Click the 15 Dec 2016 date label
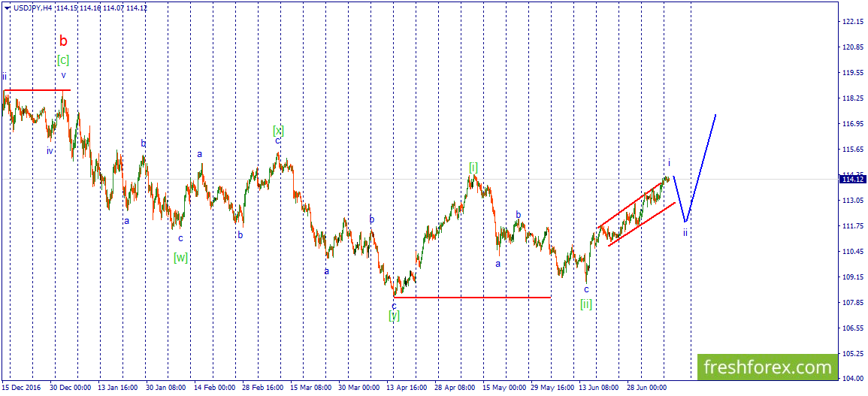868x396 pixels. [21, 388]
